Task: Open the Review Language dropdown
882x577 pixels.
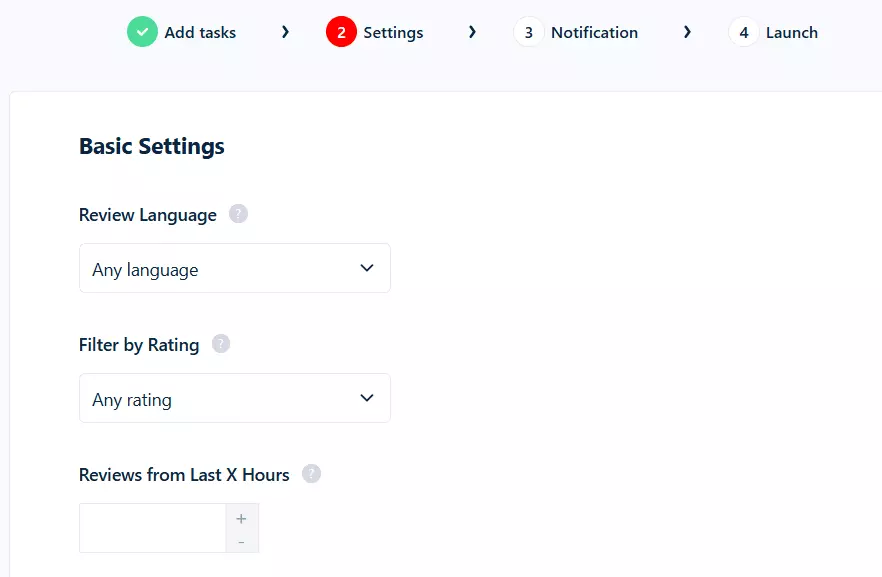Action: point(234,267)
